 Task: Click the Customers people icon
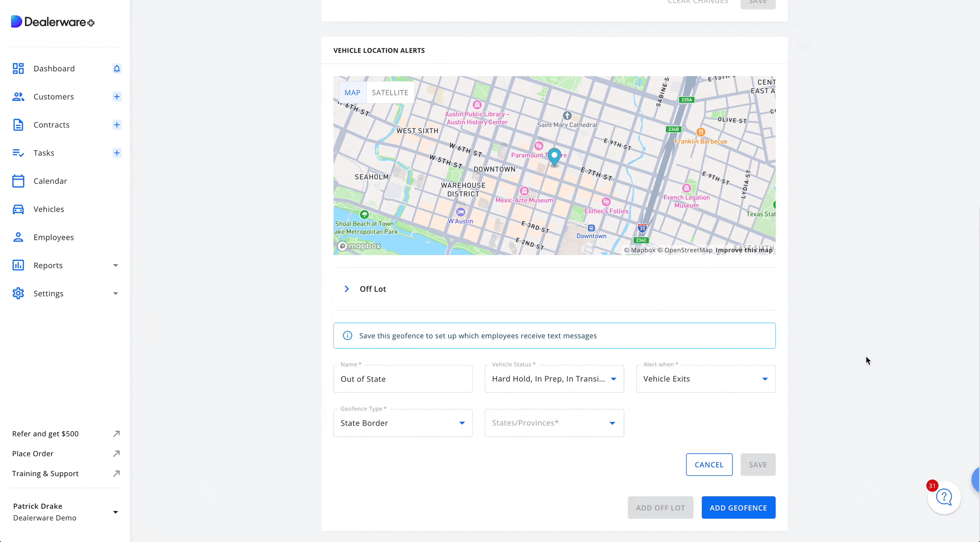tap(18, 96)
